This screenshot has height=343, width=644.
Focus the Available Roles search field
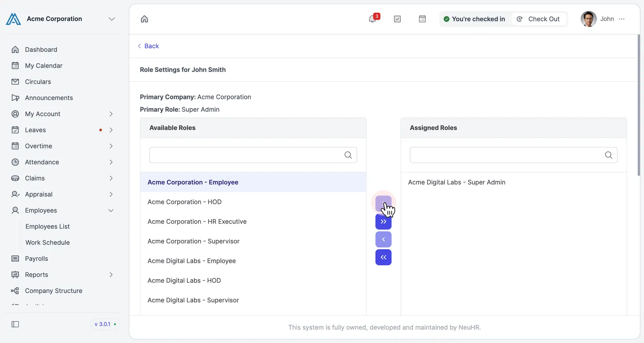(x=253, y=155)
